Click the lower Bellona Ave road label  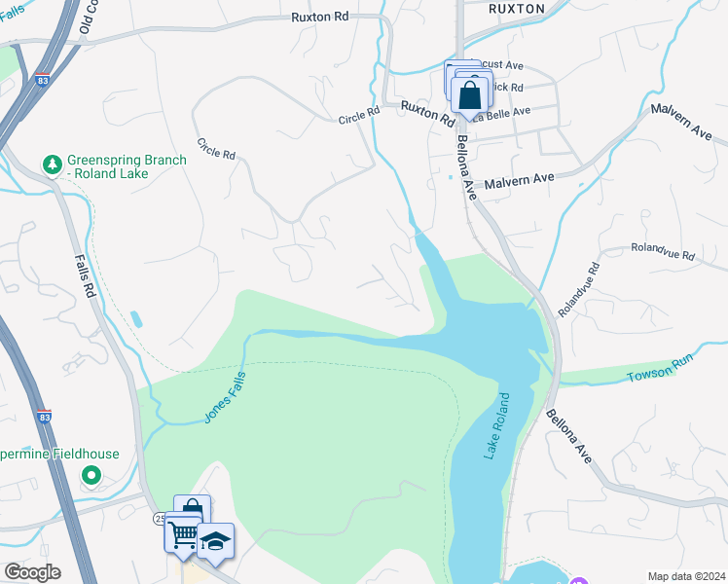[x=569, y=436]
